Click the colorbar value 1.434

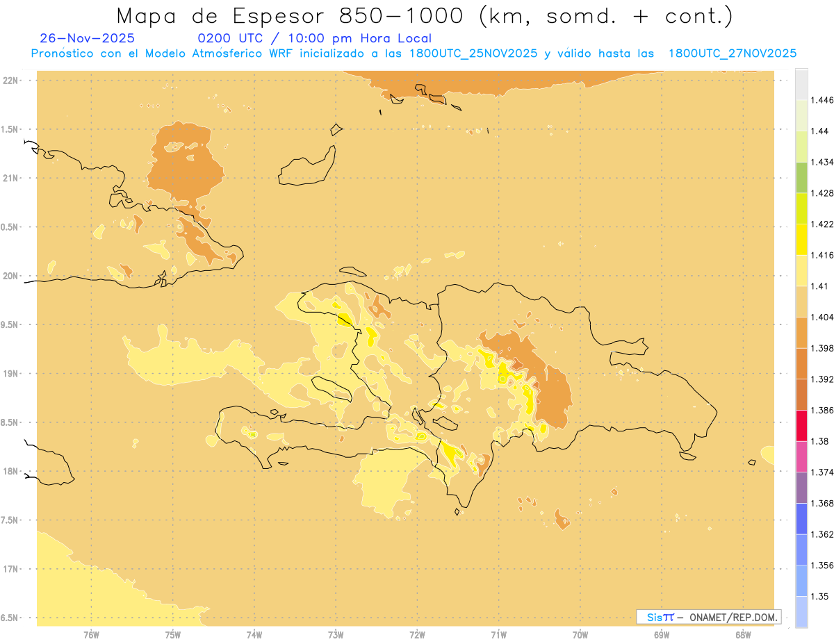(822, 162)
